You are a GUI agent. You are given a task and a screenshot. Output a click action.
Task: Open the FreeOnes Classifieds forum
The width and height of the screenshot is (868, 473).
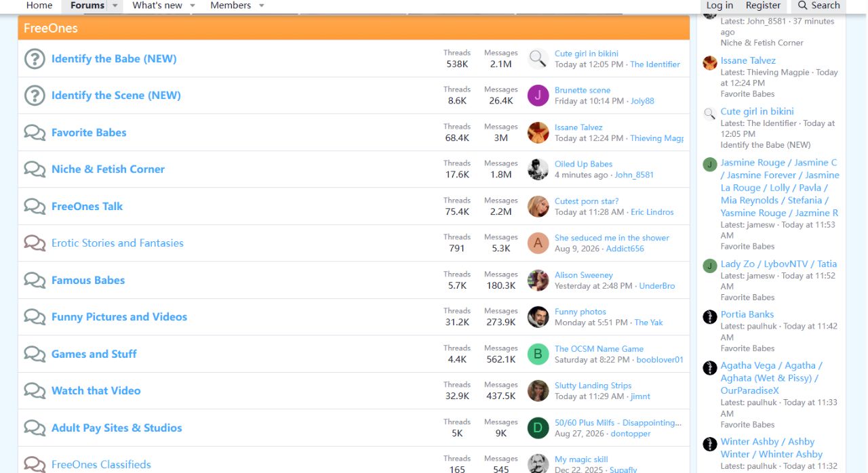coord(101,465)
